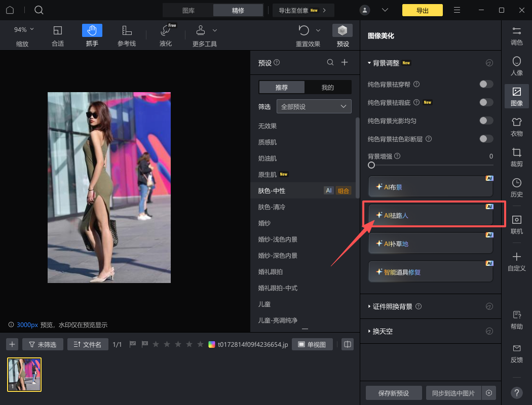Click the yellow 导出 export button
Viewport: 532px width, 405px height.
click(x=422, y=10)
